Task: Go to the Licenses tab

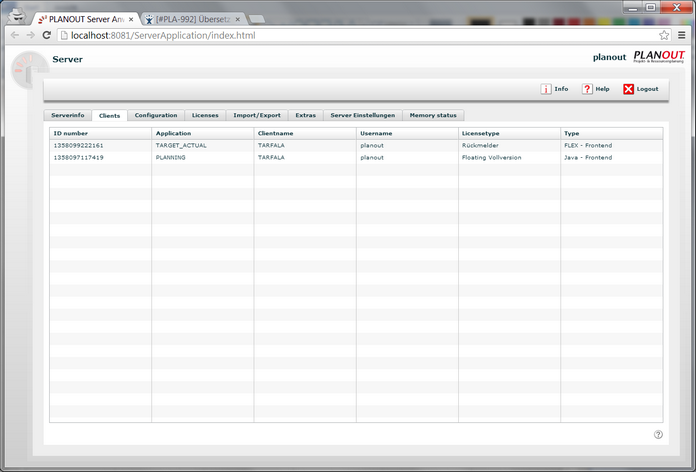Action: [205, 115]
